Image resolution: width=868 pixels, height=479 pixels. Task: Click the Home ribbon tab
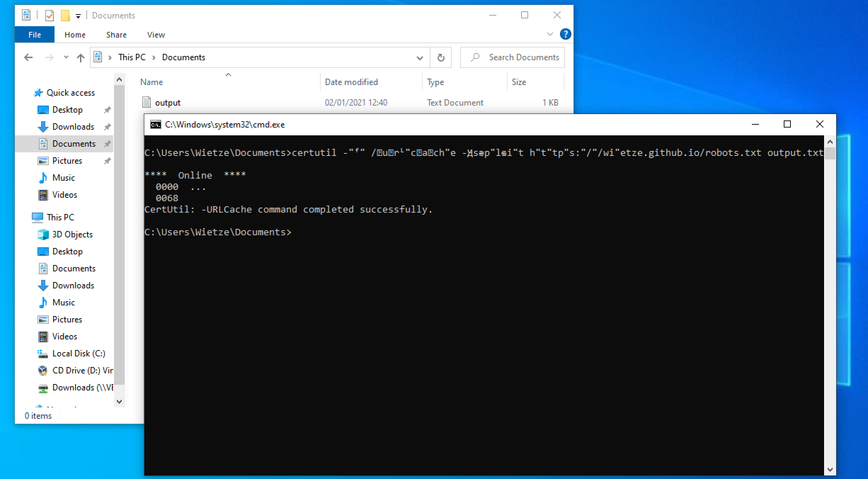point(74,34)
